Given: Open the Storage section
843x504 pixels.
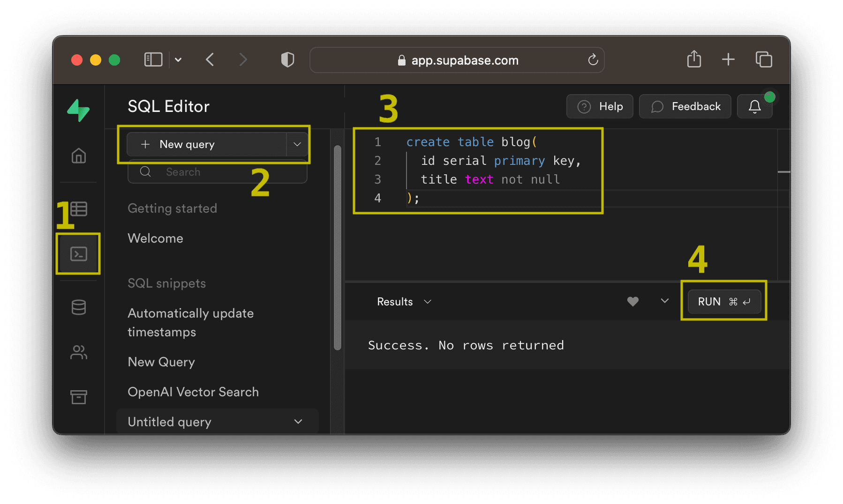Looking at the screenshot, I should (78, 397).
